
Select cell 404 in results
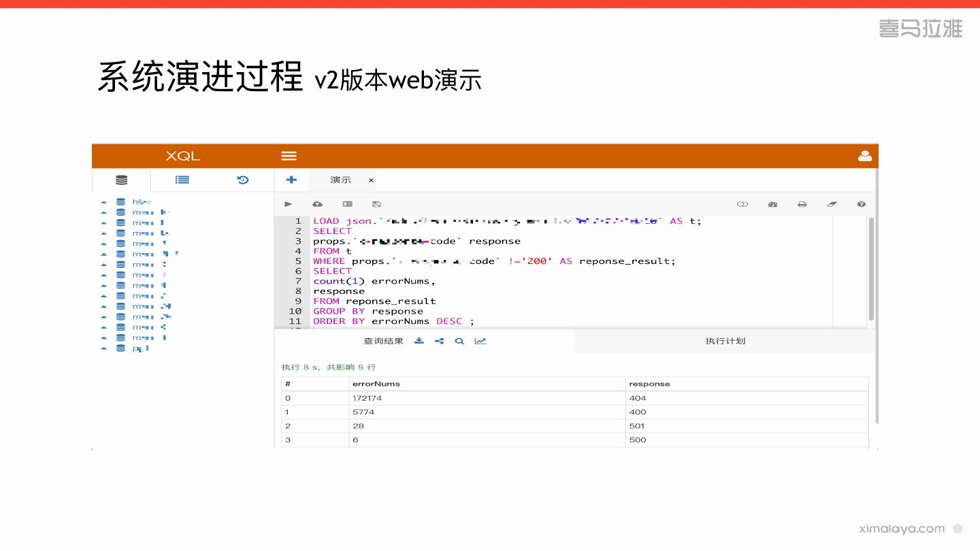point(747,398)
